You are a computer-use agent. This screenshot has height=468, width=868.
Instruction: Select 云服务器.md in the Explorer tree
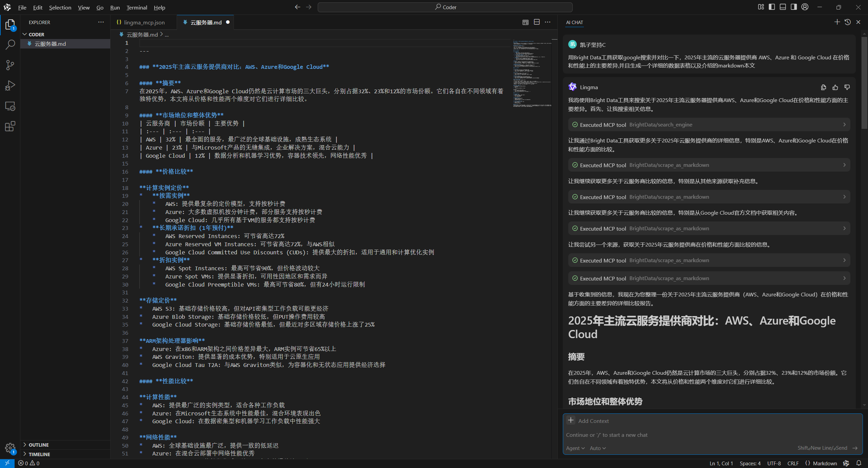pos(65,44)
